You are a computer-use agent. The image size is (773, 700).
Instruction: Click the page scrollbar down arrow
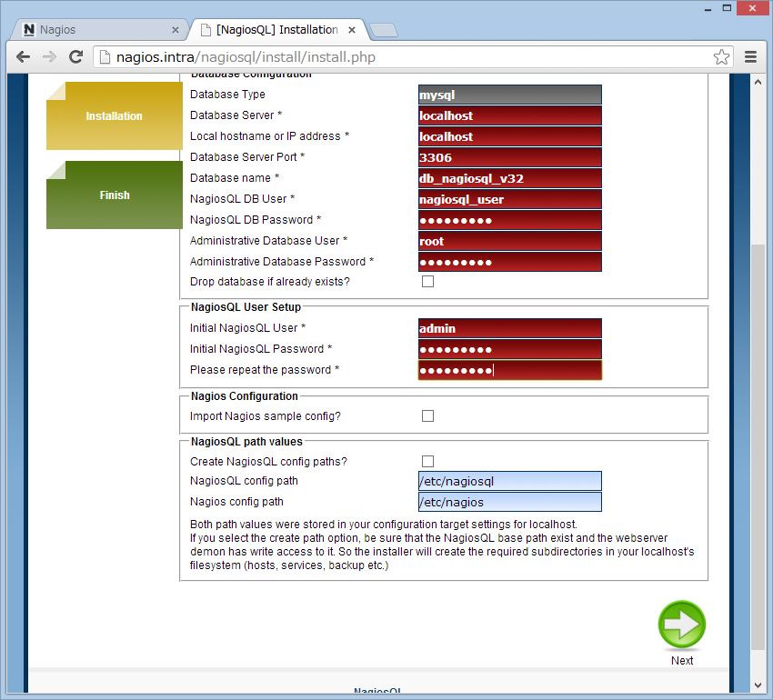[758, 685]
